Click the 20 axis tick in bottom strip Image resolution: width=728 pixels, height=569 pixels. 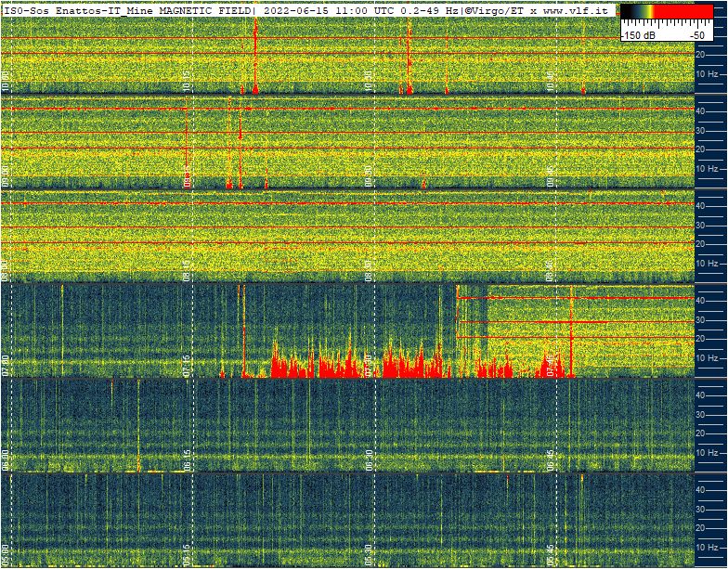(x=702, y=529)
